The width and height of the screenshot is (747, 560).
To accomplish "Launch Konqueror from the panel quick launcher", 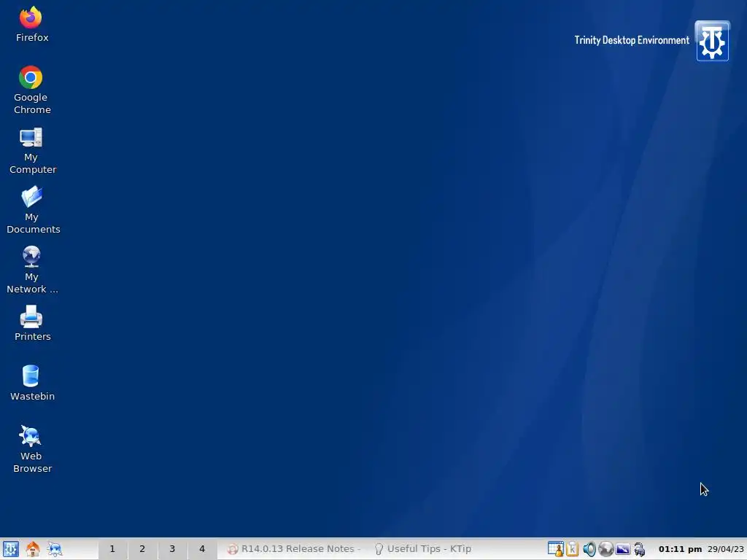I will point(54,549).
